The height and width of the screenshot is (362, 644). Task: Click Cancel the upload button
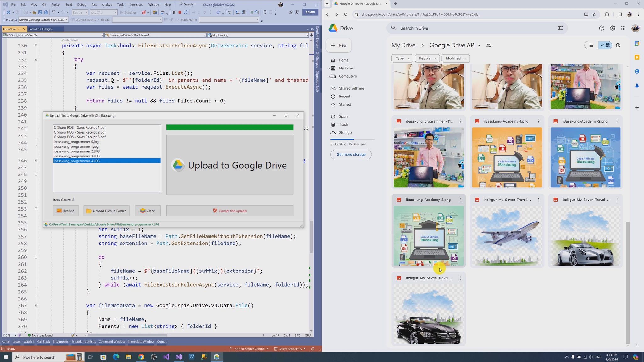click(x=230, y=211)
